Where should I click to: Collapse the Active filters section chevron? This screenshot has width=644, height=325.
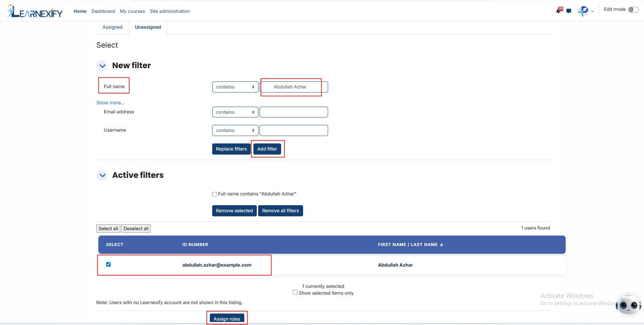click(102, 175)
